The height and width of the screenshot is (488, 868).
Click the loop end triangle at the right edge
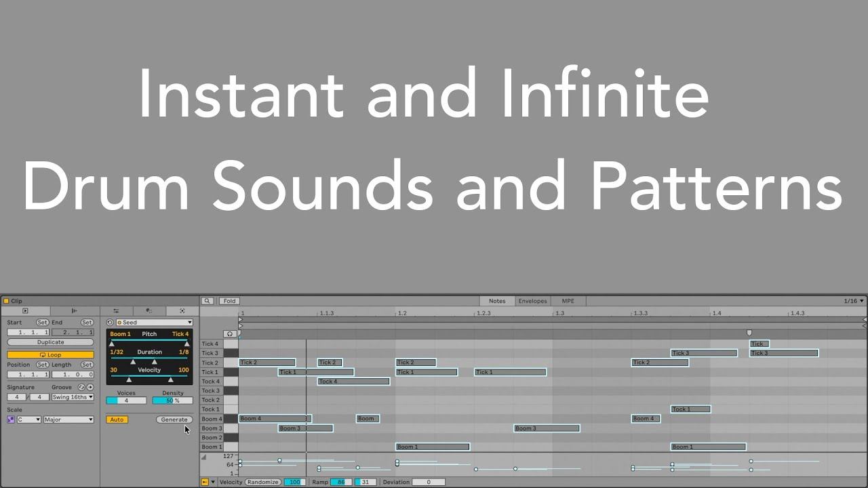(x=865, y=319)
